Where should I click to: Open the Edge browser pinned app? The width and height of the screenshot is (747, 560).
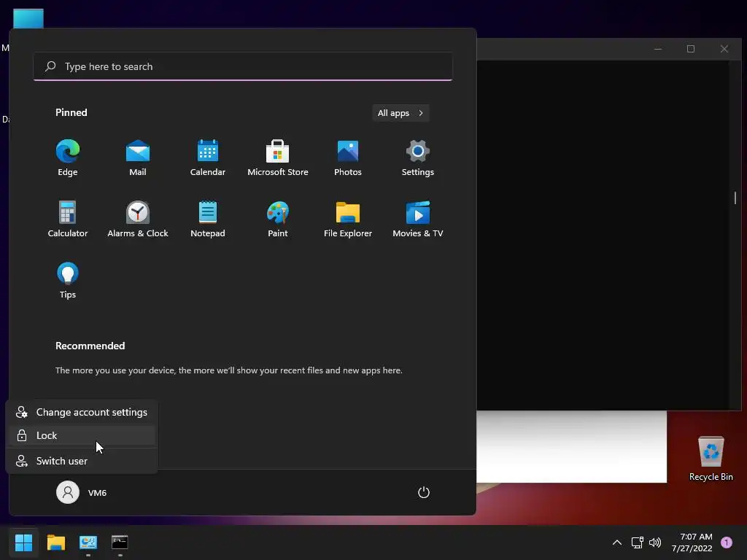(x=68, y=158)
